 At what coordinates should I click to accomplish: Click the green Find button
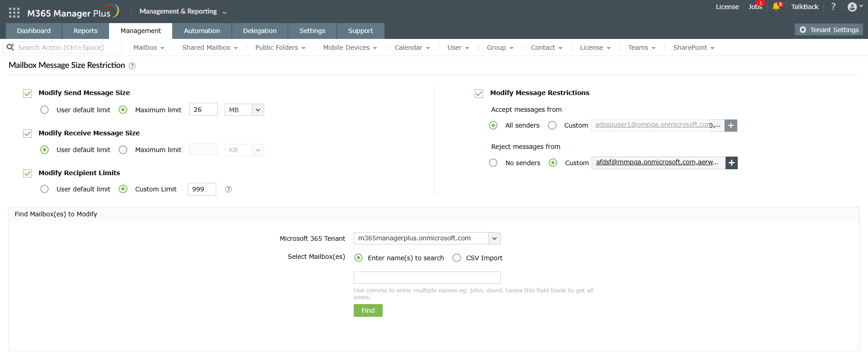[x=368, y=310]
